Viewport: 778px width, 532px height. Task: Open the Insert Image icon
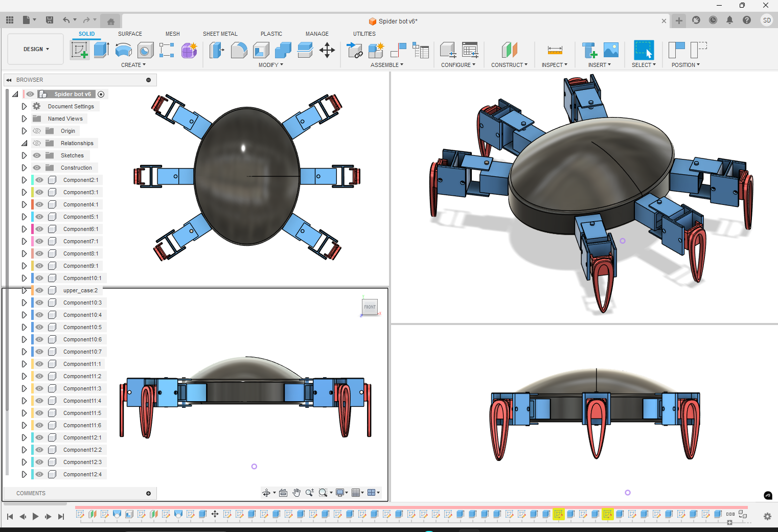pos(611,50)
